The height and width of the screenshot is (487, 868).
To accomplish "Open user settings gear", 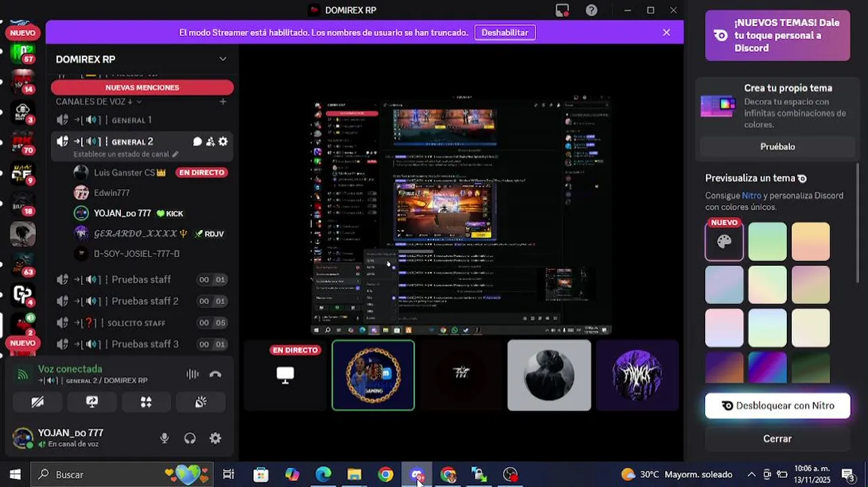I will point(215,438).
